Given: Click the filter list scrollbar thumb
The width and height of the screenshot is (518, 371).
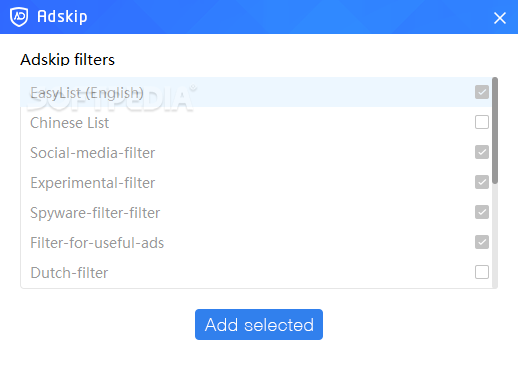Looking at the screenshot, I should pyautogui.click(x=495, y=130).
